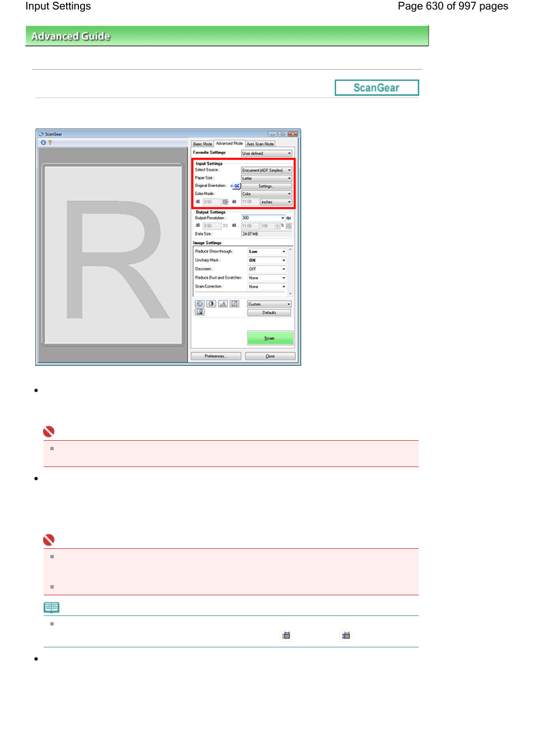Open the inches unit dropdown
Screen dimensions: 534x756
[276, 202]
